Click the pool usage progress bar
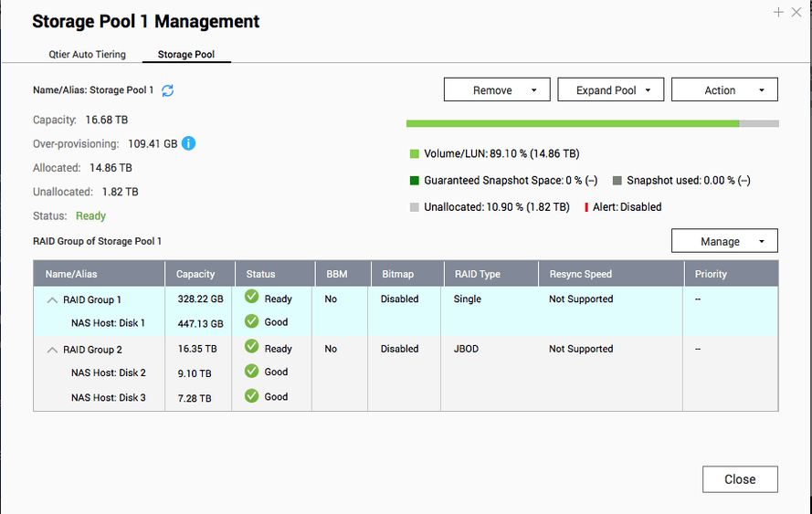The width and height of the screenshot is (812, 514). [593, 124]
